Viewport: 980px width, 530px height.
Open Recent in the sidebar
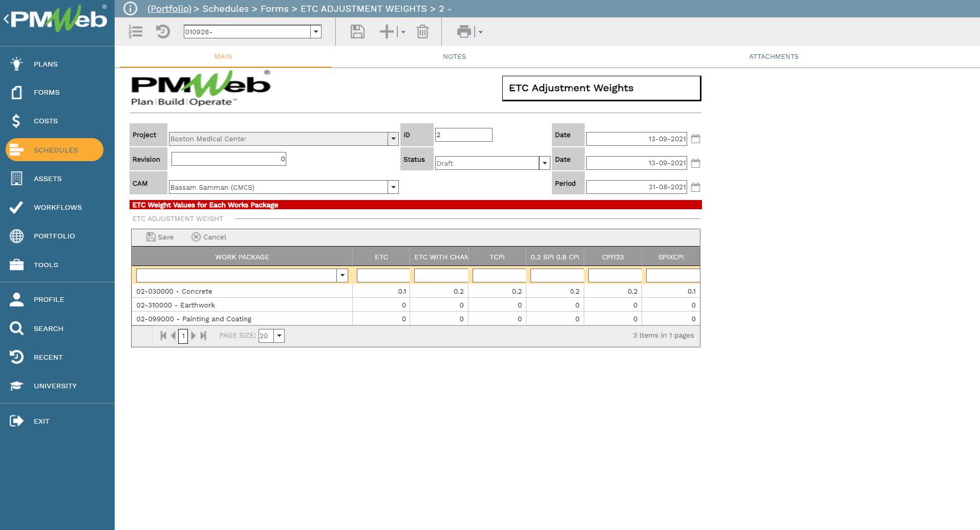point(36,357)
